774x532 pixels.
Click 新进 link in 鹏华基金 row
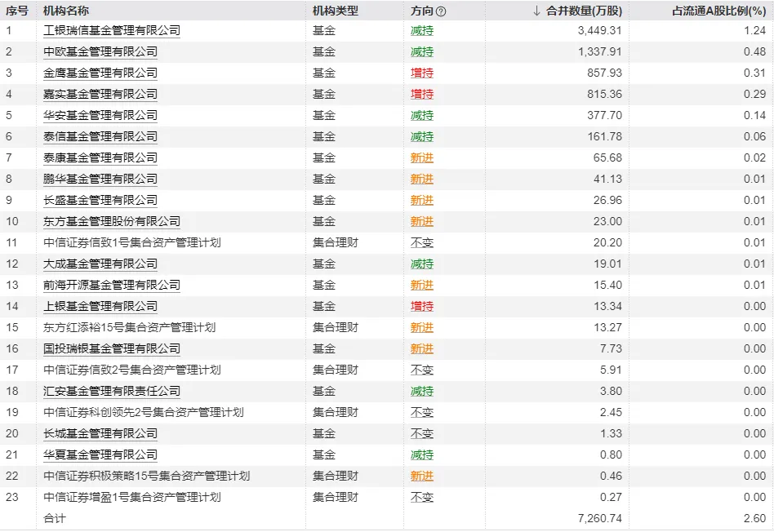[422, 180]
